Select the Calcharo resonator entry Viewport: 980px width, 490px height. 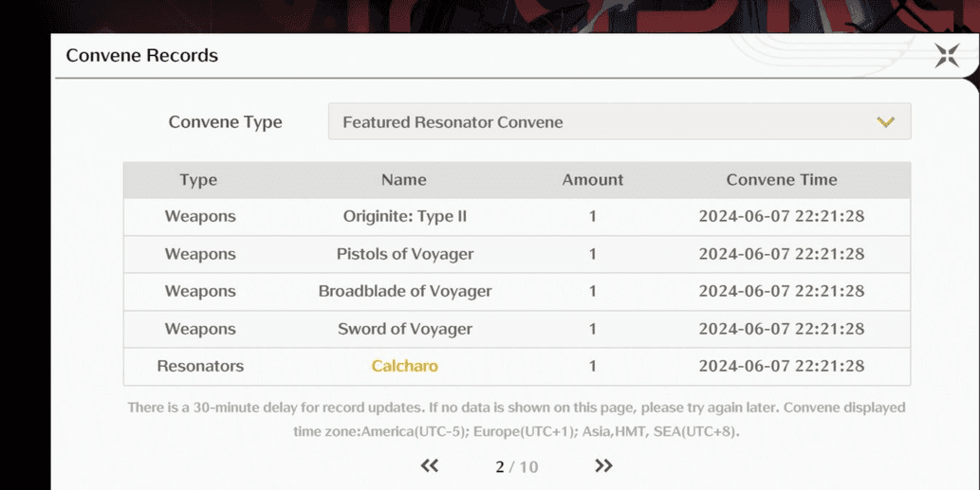[x=404, y=366]
